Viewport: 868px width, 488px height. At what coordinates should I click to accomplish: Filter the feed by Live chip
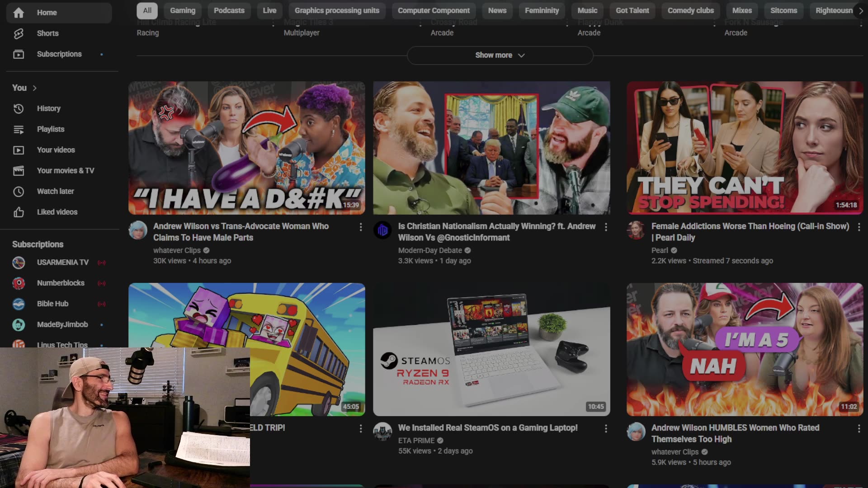pyautogui.click(x=269, y=10)
